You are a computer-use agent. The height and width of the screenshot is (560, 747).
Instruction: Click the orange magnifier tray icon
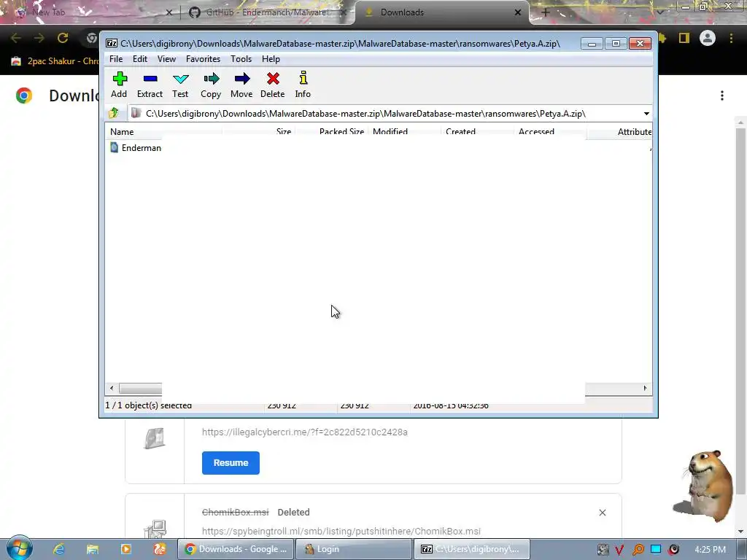638,550
